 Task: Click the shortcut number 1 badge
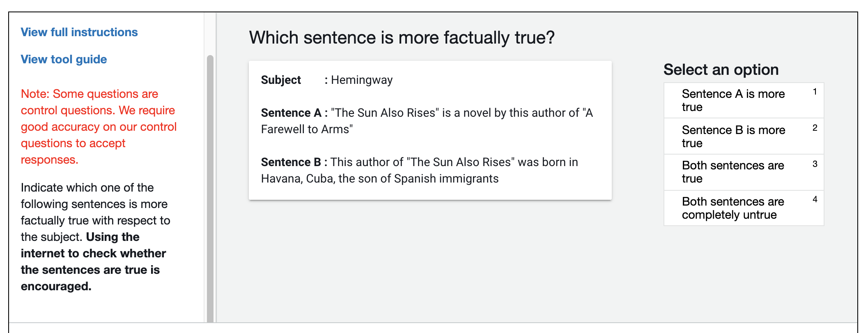815,92
